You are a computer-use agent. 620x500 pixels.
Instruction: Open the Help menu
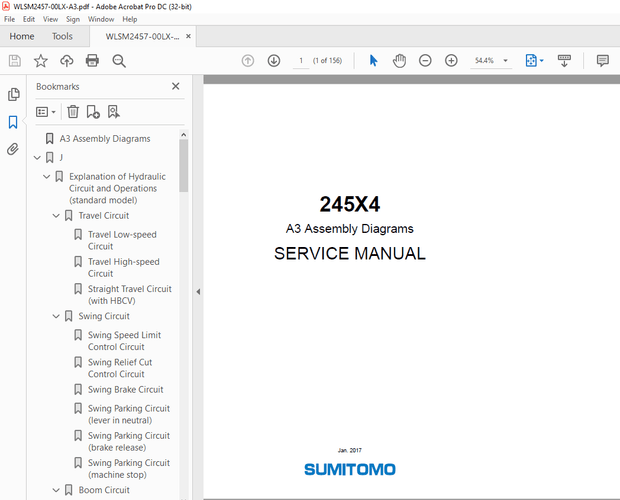click(x=130, y=19)
